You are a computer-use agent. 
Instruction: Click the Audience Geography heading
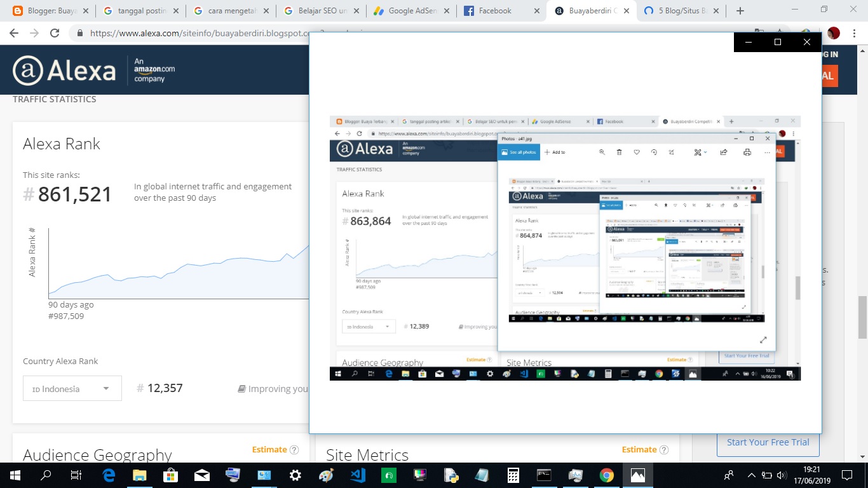click(97, 455)
